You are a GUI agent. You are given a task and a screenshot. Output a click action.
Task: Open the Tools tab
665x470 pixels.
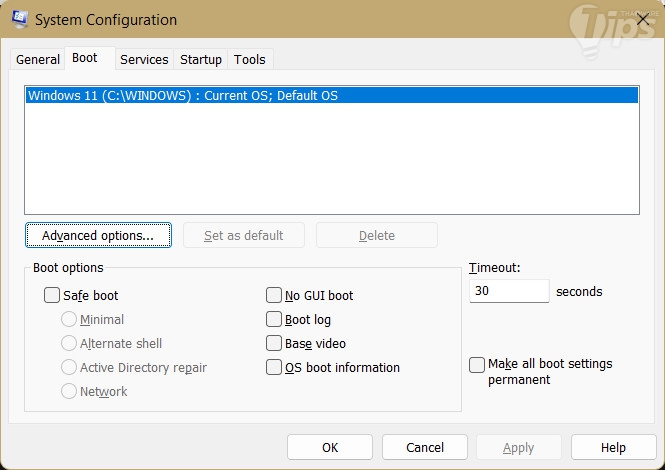[x=250, y=59]
